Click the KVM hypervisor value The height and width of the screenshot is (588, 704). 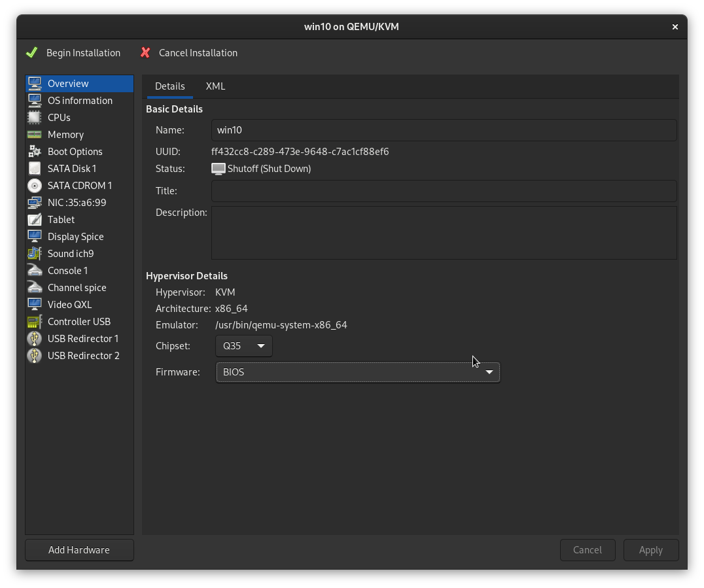(x=225, y=292)
